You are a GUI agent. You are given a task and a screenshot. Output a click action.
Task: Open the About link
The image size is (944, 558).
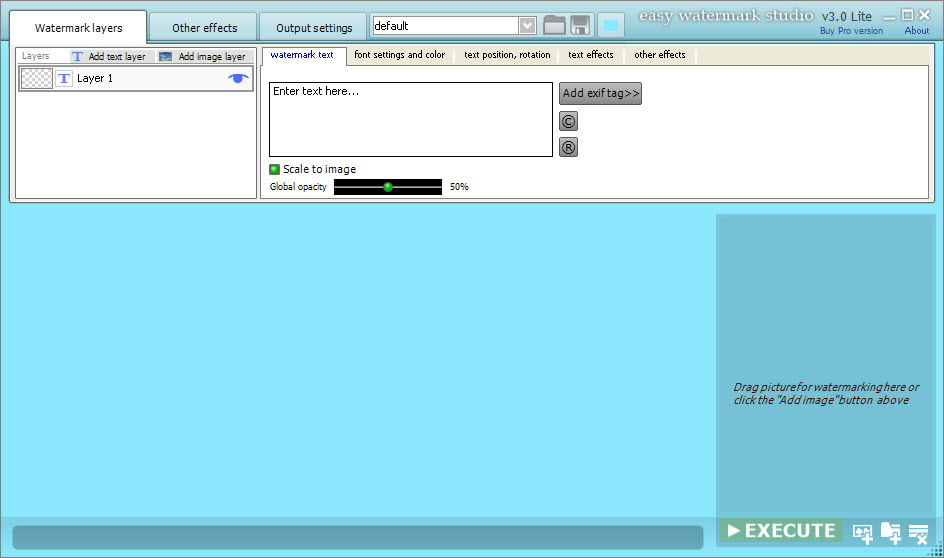(916, 31)
